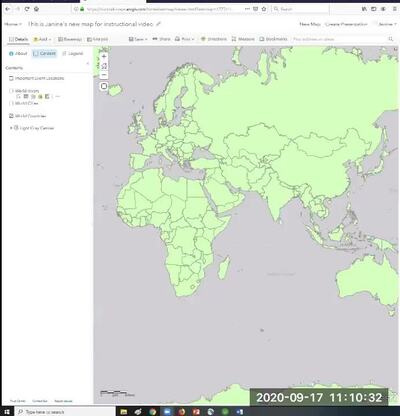Open the Add data dropdown

(42, 39)
